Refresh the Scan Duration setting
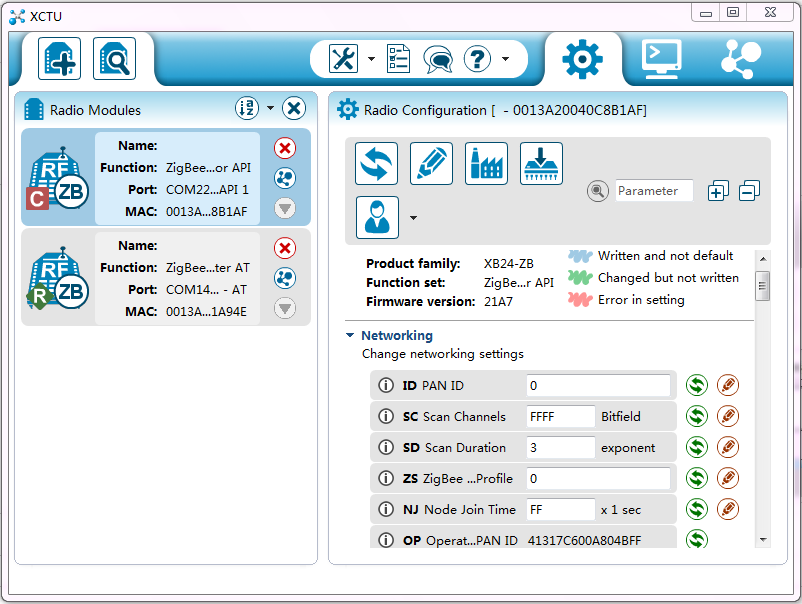The width and height of the screenshot is (802, 604). [x=697, y=448]
